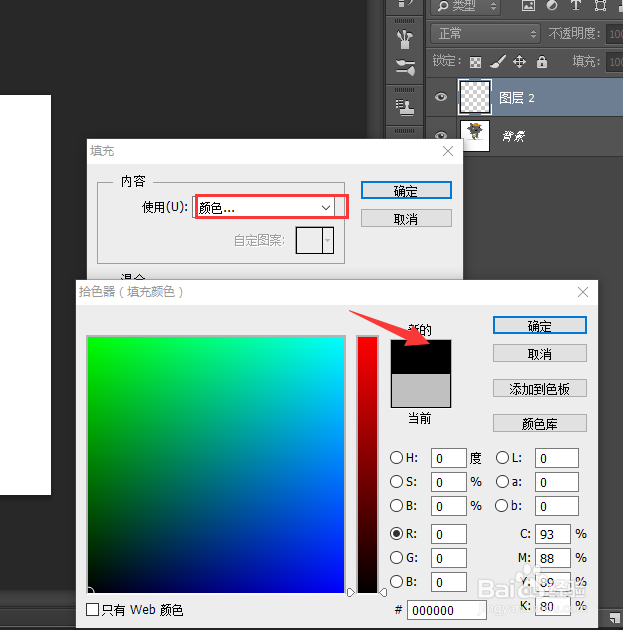Click the S percent input field
Screen dimensions: 623x630
coord(449,482)
